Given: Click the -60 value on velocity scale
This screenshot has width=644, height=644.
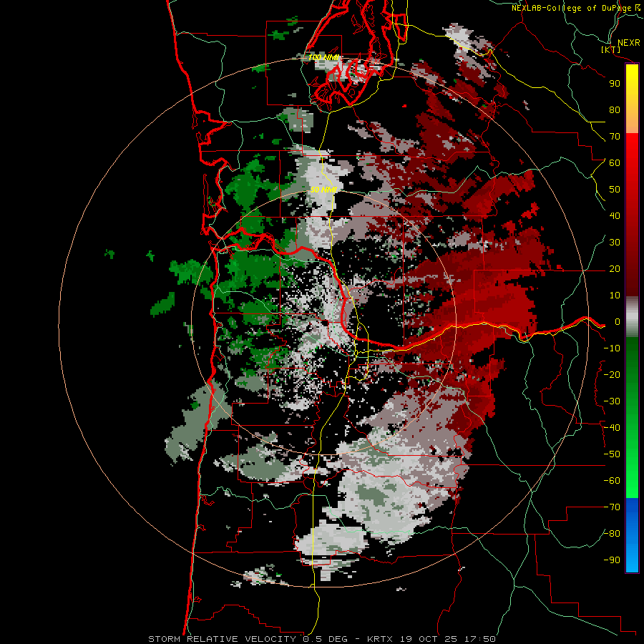Looking at the screenshot, I should [x=612, y=481].
